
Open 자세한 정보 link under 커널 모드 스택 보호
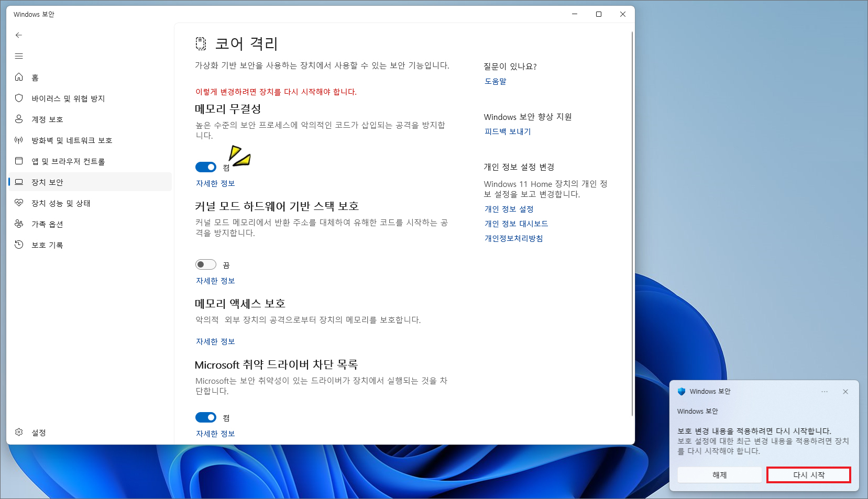pyautogui.click(x=215, y=281)
